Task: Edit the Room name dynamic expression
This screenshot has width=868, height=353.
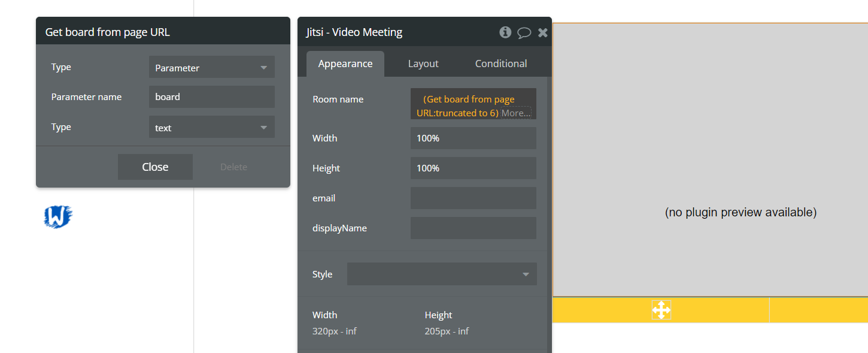Action: (474, 104)
